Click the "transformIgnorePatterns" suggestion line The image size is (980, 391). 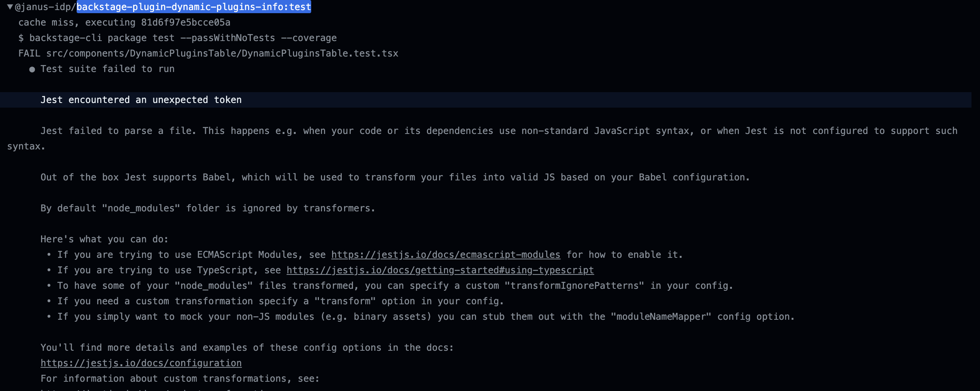pyautogui.click(x=395, y=286)
